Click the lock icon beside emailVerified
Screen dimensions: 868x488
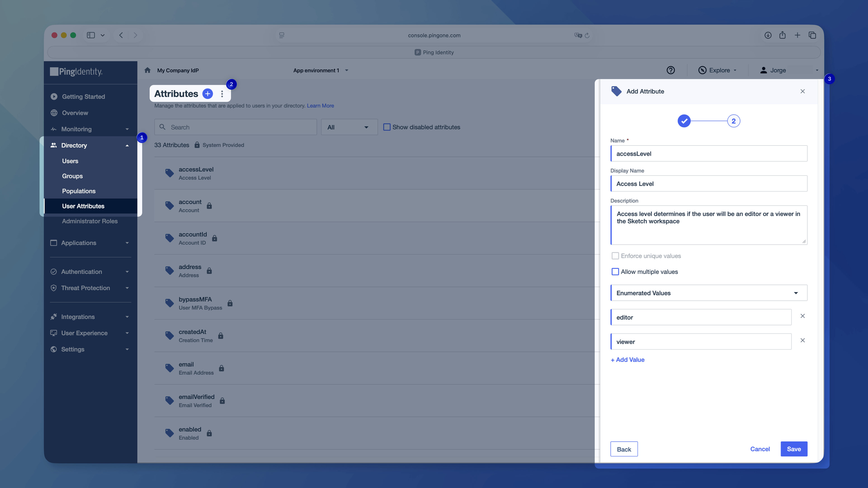click(222, 401)
